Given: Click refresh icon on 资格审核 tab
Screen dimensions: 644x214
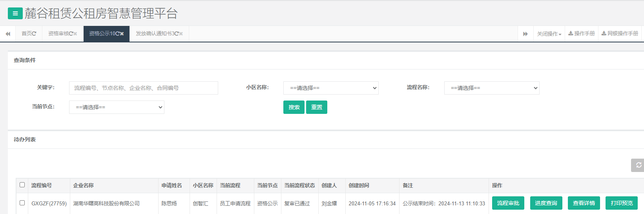Looking at the screenshot, I should [71, 34].
